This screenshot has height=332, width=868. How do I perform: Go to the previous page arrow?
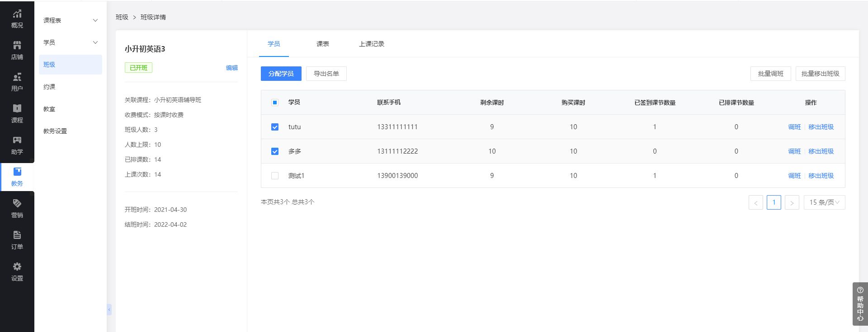point(755,202)
